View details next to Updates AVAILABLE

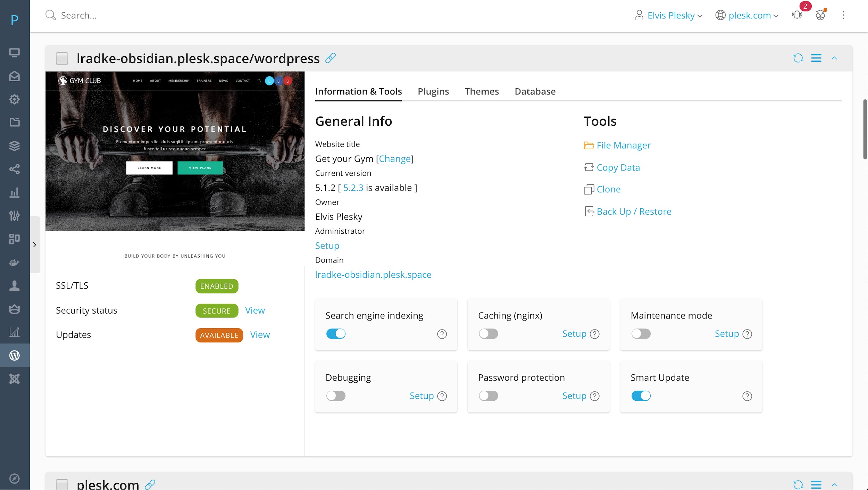[260, 335]
